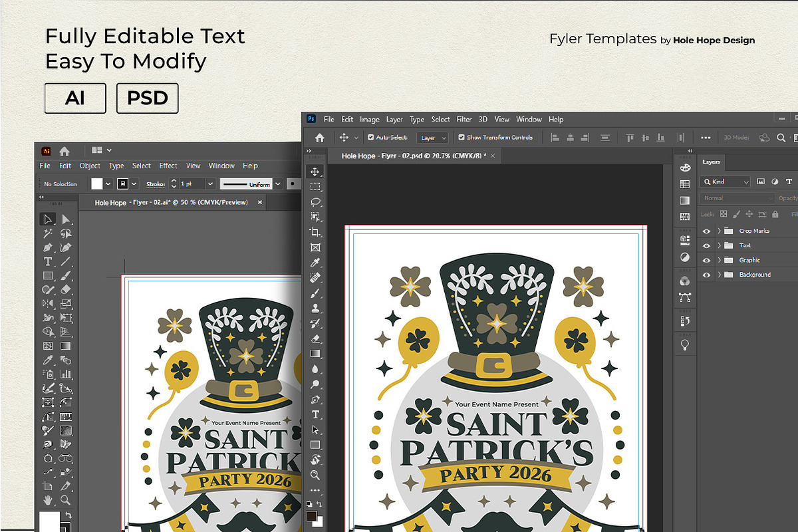
Task: Open the 3D menu in Photoshop
Action: point(483,120)
